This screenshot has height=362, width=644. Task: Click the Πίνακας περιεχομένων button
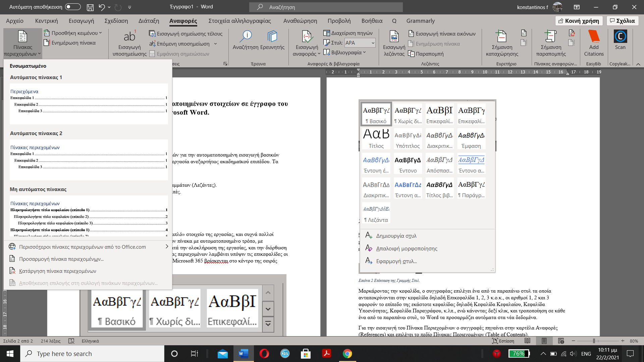coord(22,44)
